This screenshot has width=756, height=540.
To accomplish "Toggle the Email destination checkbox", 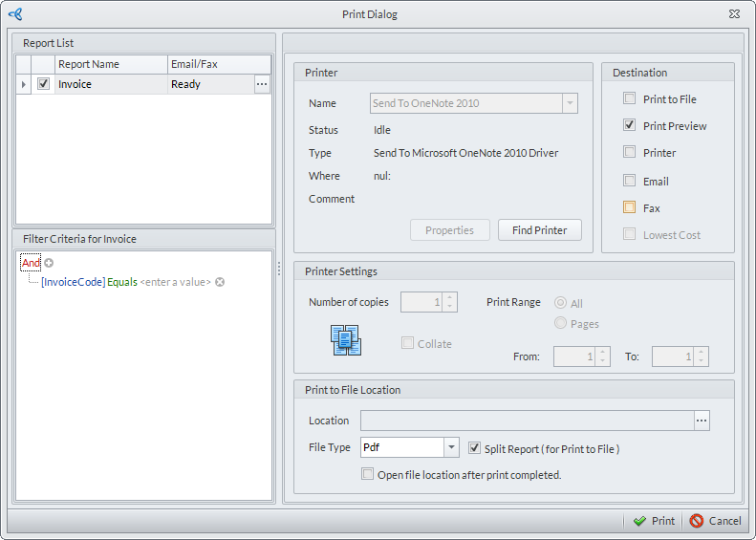I will click(x=629, y=181).
